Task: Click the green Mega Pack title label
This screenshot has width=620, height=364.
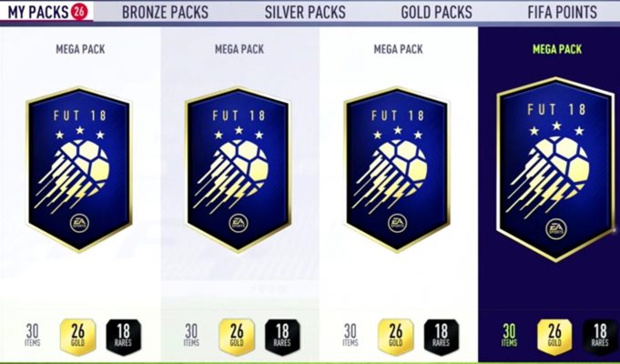Action: click(x=557, y=49)
